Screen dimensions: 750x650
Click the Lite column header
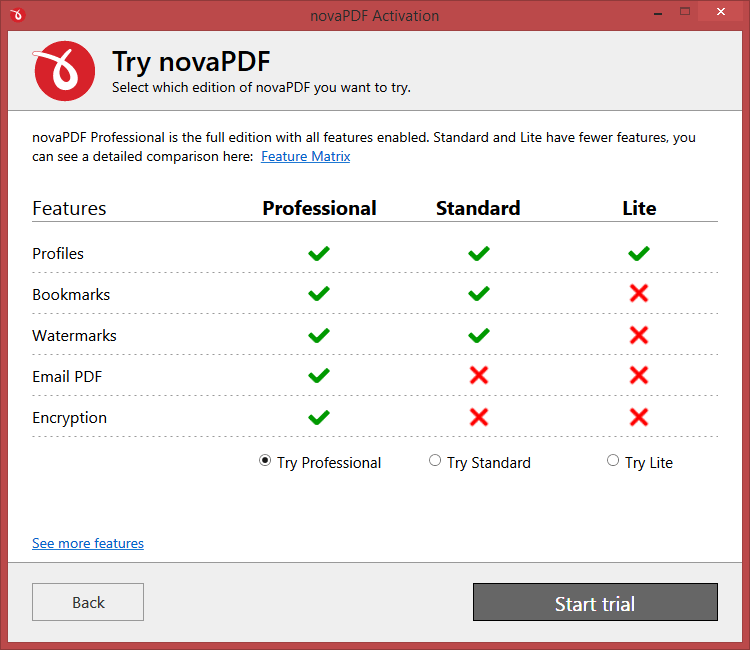640,209
